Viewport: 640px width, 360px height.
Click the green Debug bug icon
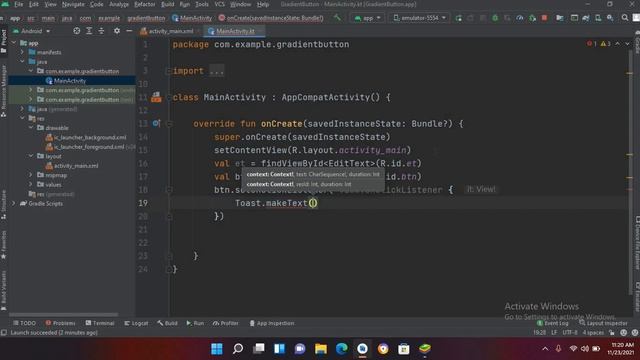coord(495,18)
